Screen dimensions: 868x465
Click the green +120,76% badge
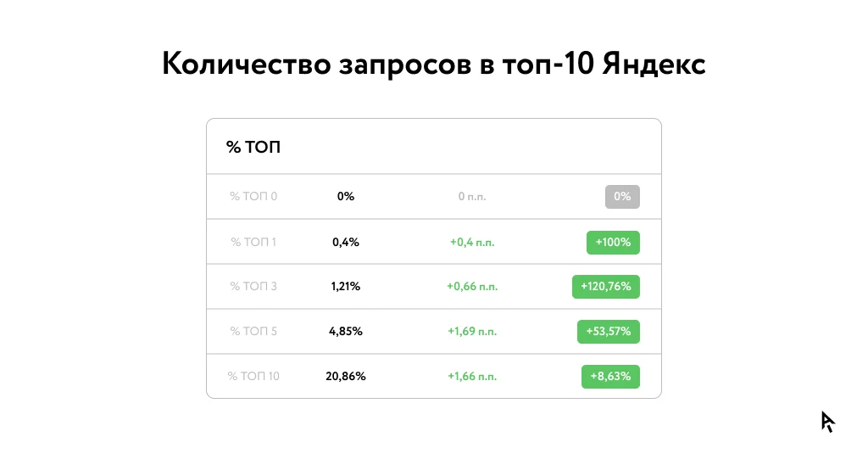pyautogui.click(x=605, y=287)
